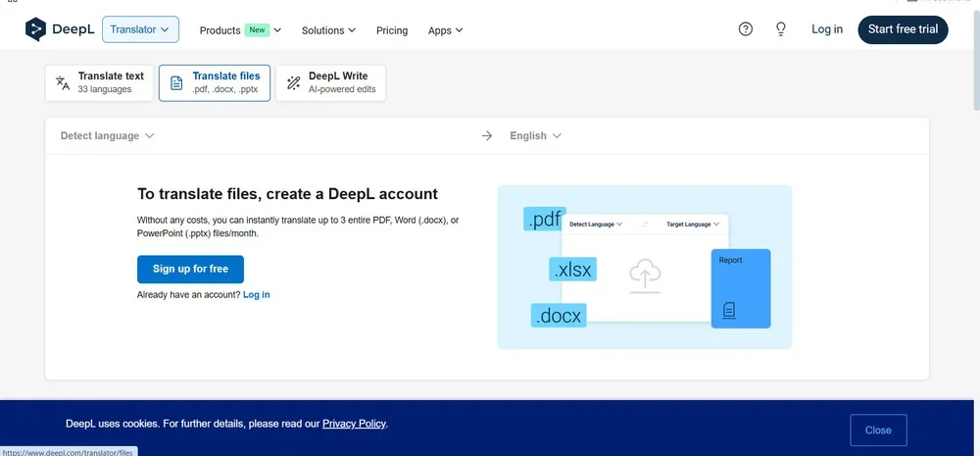Dismiss cookie banner with Close button
Screen dimensions: 980x456
click(x=878, y=430)
